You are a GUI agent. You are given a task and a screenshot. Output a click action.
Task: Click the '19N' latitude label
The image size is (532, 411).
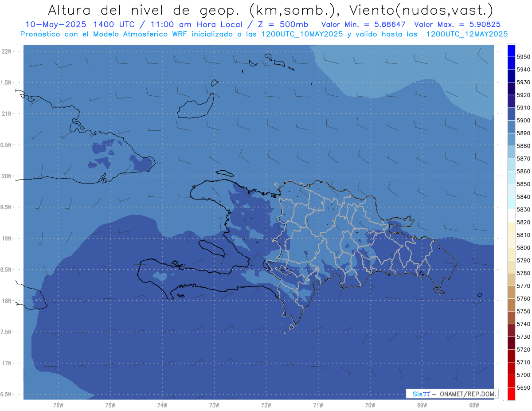click(x=7, y=239)
